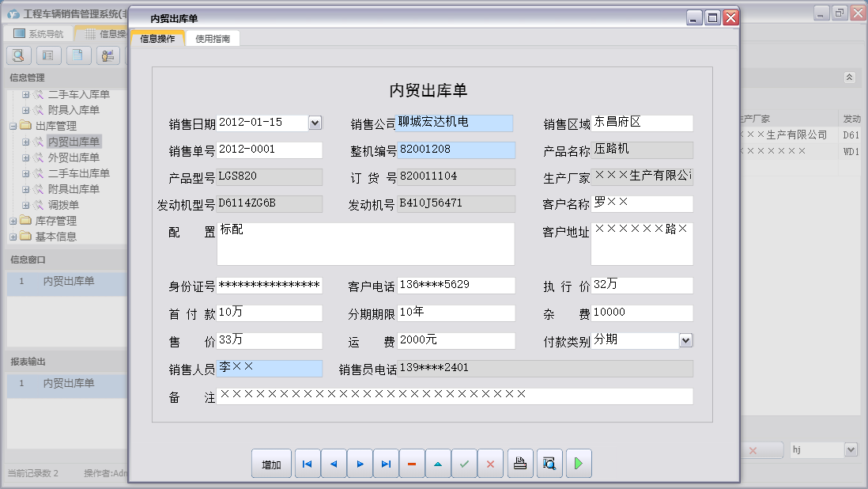Run the report using the green play icon
Screen dimensions: 868x489
pos(578,464)
